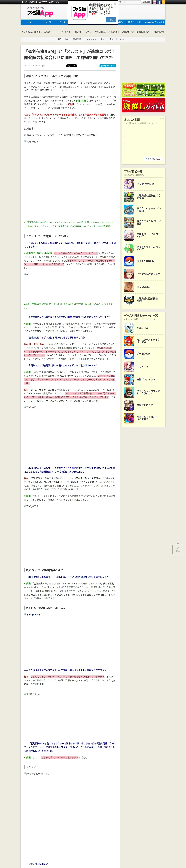Select 新作アプリ in the sub-navigation
This screenshot has width=186, height=868.
click(63, 39)
